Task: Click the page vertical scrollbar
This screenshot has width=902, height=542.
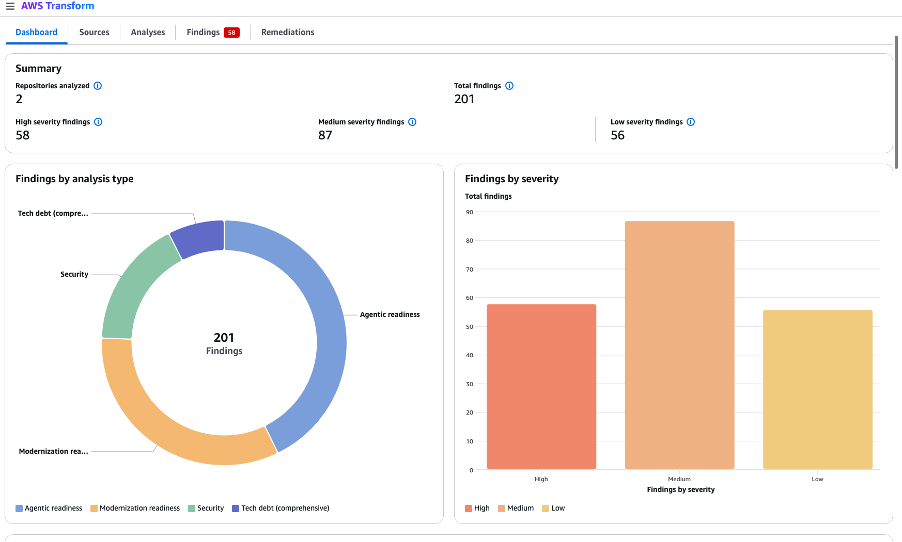Action: 896,102
